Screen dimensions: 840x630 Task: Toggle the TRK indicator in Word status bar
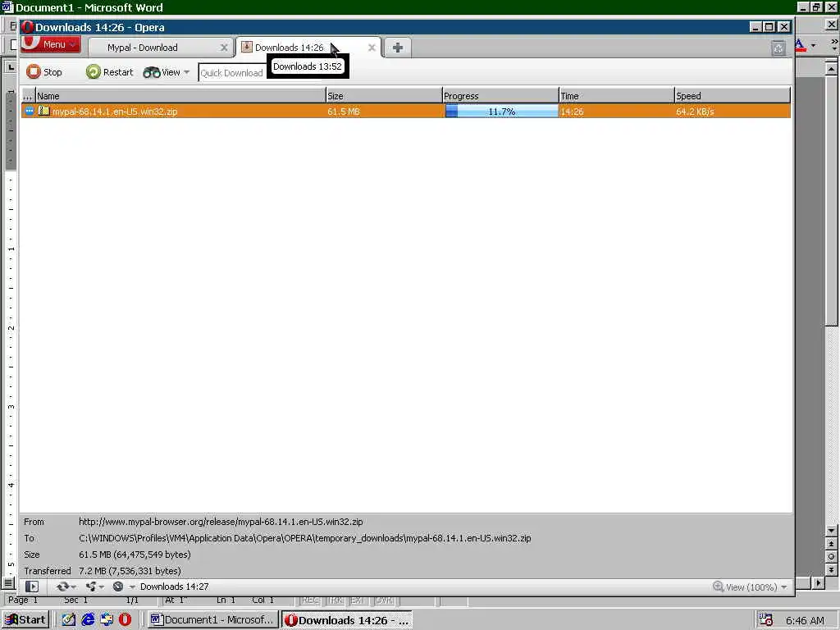(335, 600)
